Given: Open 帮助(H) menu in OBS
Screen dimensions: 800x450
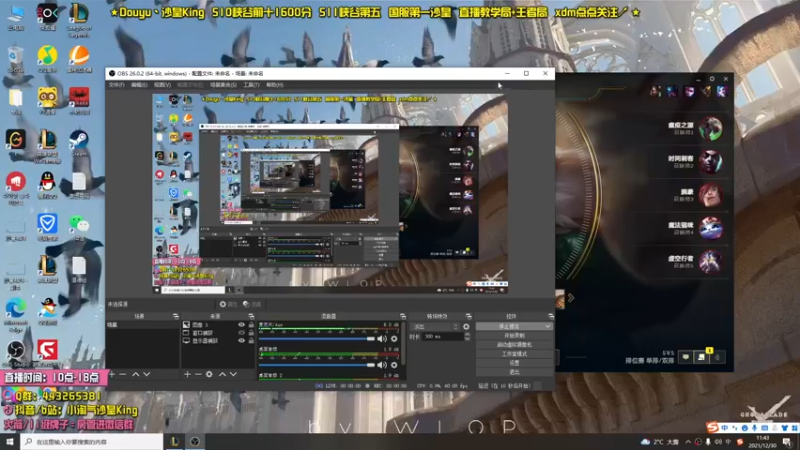Looking at the screenshot, I should (x=274, y=85).
